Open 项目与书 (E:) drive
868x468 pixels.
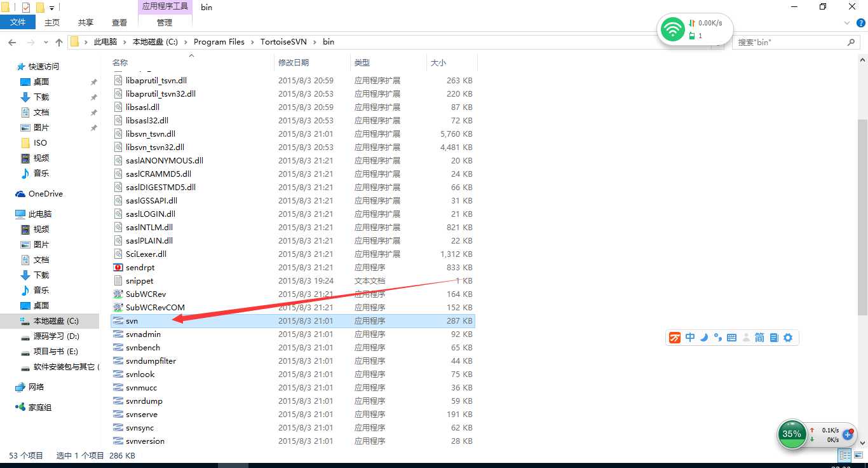pos(55,351)
